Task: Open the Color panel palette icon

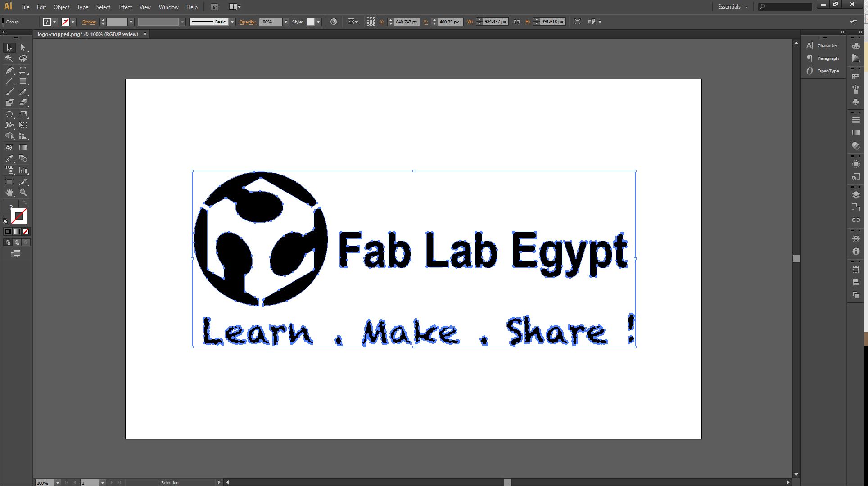Action: pyautogui.click(x=856, y=46)
